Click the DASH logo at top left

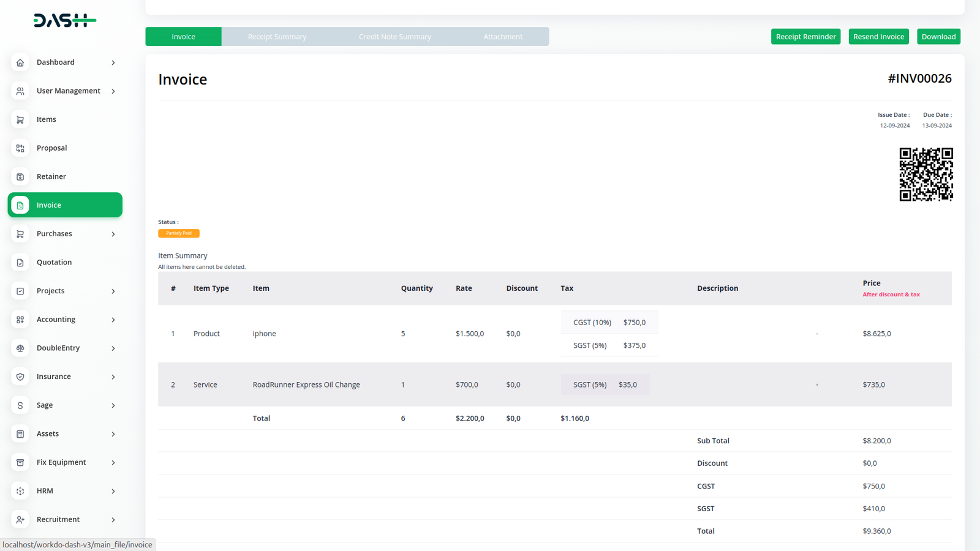point(64,21)
